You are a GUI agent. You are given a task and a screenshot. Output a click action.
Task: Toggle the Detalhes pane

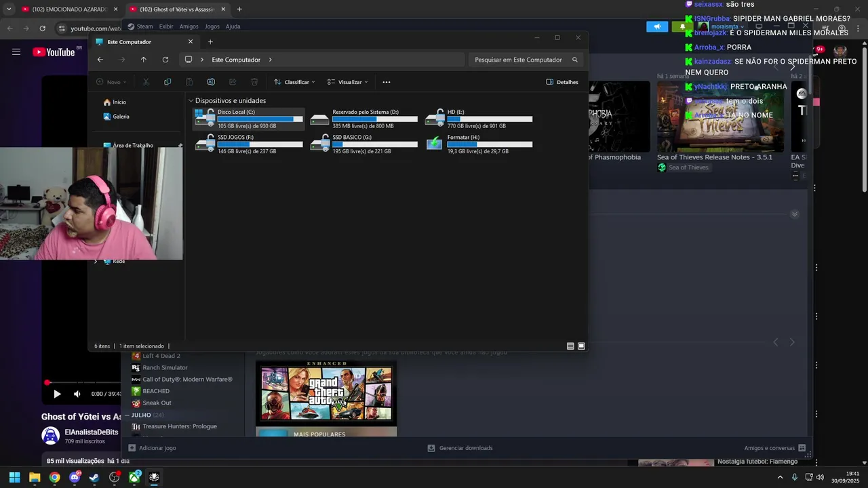coord(562,82)
